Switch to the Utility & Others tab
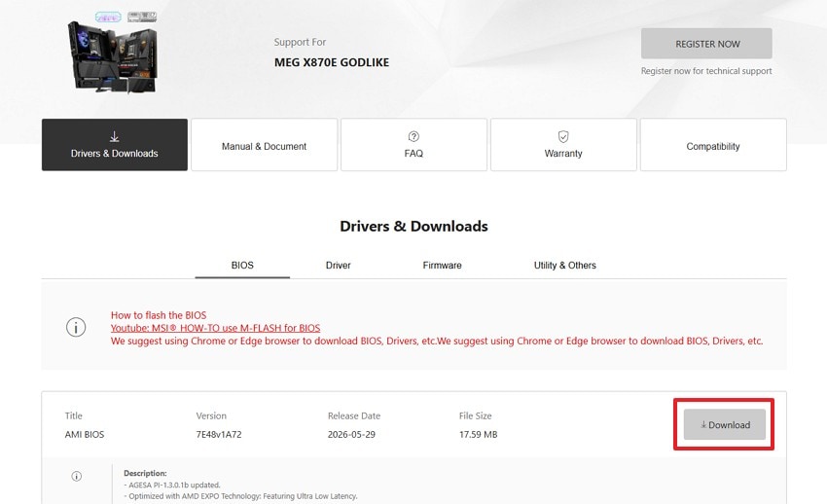Viewport: 827px width, 504px height. [565, 266]
